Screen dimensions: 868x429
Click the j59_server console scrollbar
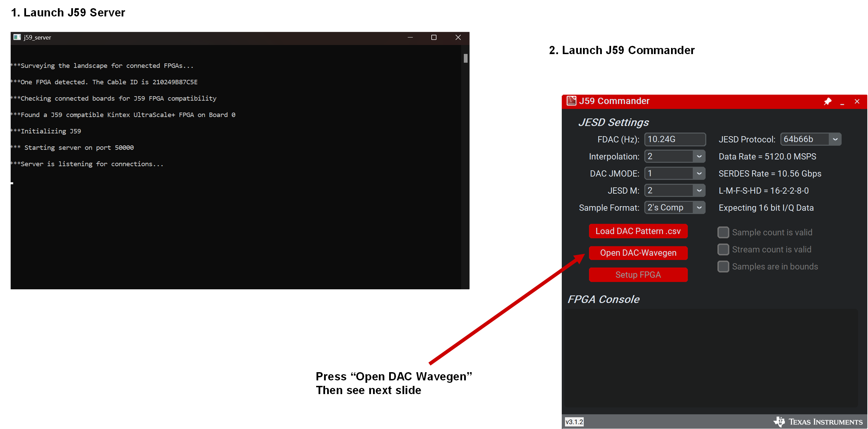466,58
